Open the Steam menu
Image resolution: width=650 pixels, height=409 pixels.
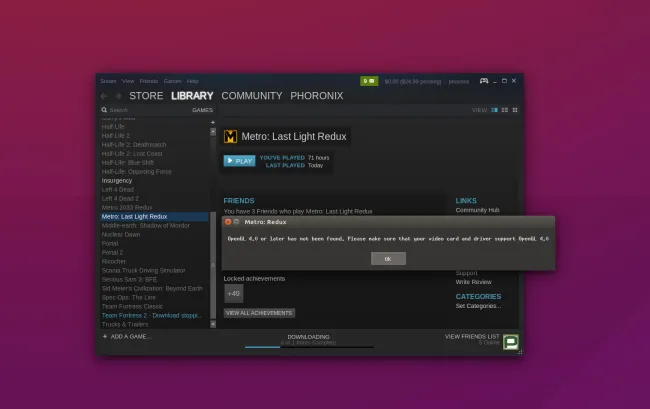[x=108, y=81]
